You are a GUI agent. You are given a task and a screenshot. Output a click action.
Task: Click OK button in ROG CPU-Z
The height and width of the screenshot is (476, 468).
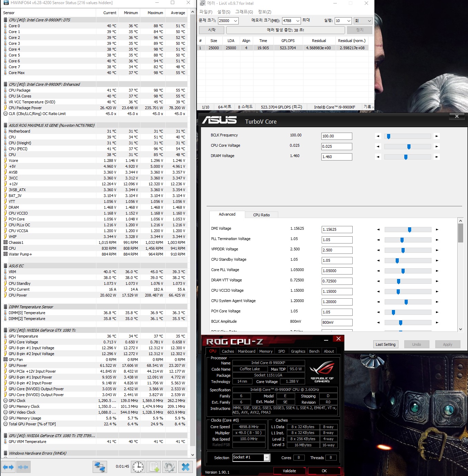click(324, 471)
